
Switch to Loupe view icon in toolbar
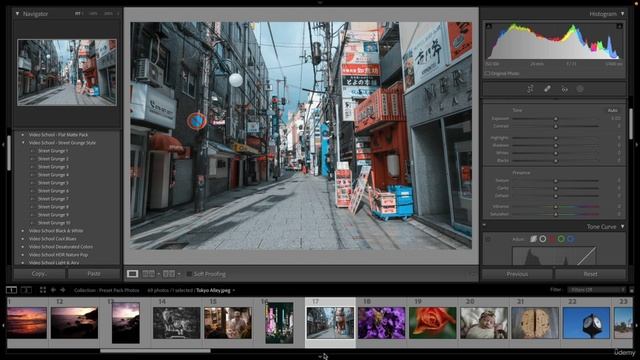[132, 274]
